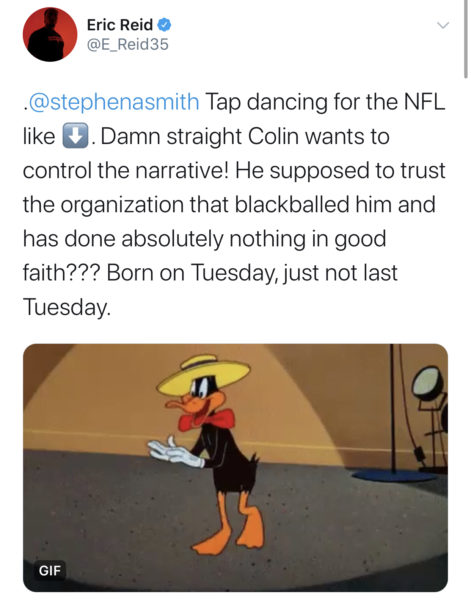This screenshot has width=471, height=600.
Task: Click the vertical scrollbar thumb
Action: tap(466, 40)
